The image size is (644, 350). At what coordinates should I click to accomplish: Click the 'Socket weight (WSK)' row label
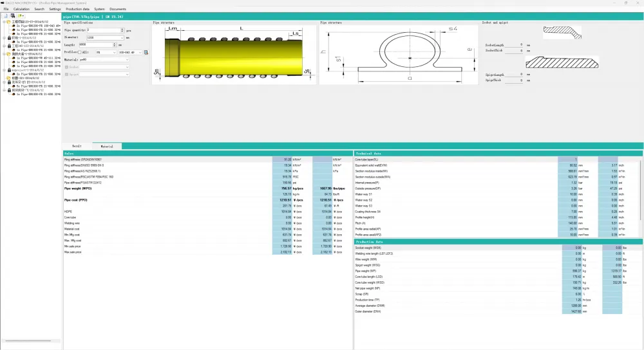pyautogui.click(x=368, y=248)
